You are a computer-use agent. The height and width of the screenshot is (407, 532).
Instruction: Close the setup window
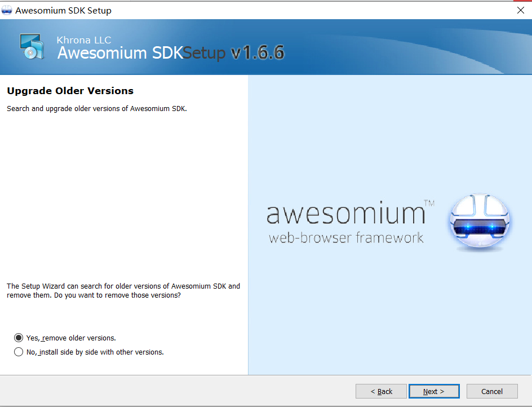[x=521, y=10]
